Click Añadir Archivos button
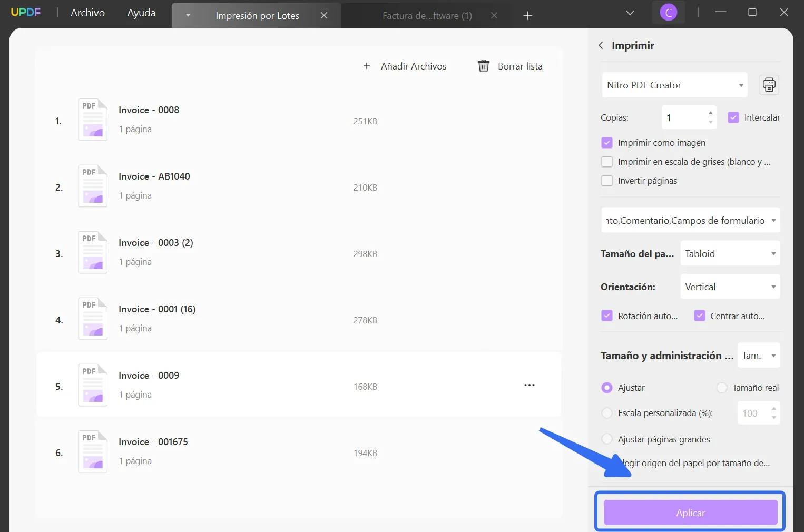This screenshot has height=532, width=804. 405,66
